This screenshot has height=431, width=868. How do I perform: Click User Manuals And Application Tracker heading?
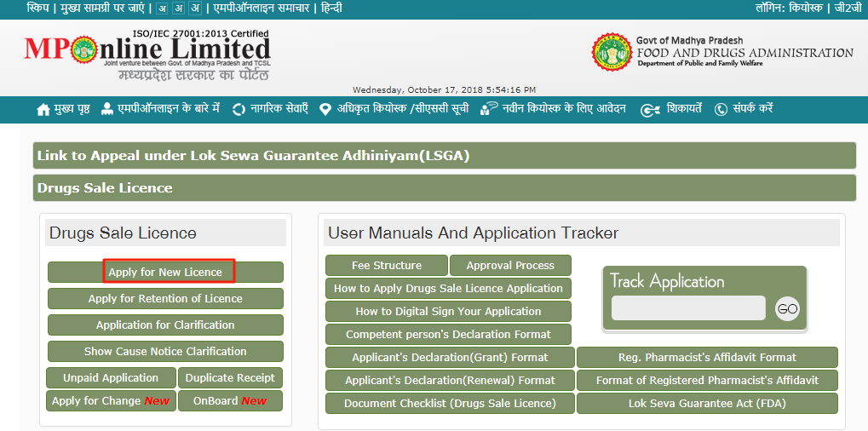(474, 233)
